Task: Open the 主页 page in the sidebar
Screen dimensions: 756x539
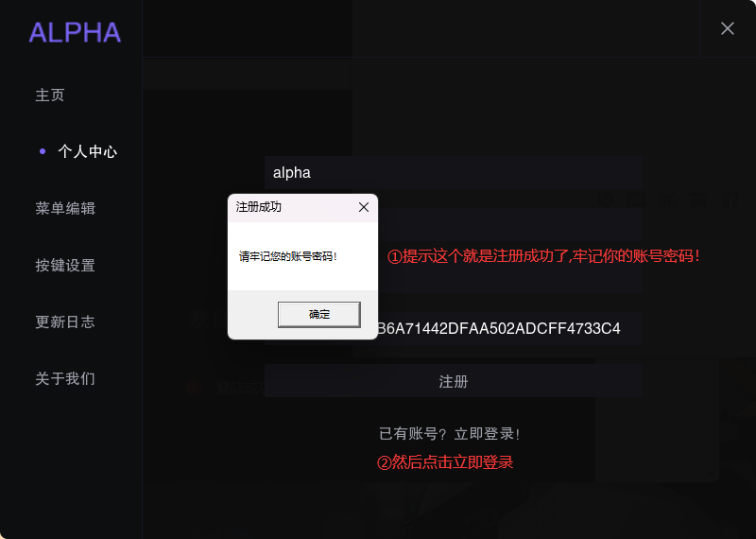Action: tap(50, 96)
